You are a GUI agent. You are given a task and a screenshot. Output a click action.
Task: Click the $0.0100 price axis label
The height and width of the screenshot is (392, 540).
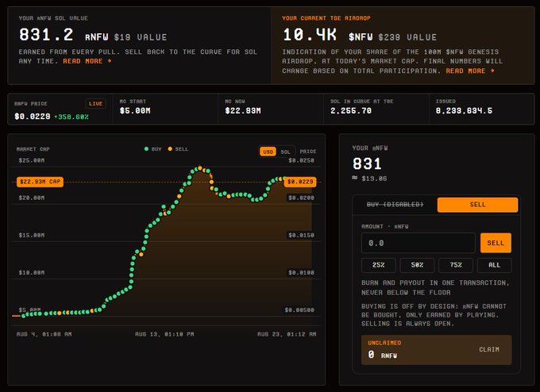(x=301, y=273)
